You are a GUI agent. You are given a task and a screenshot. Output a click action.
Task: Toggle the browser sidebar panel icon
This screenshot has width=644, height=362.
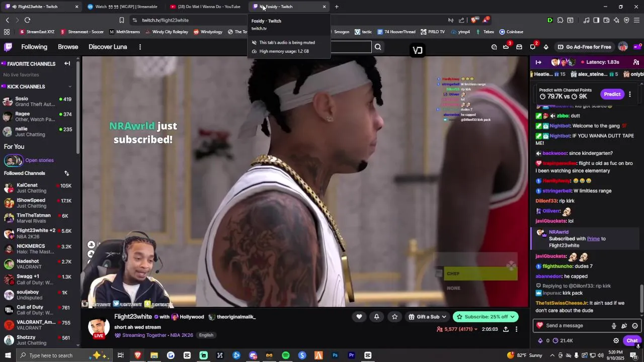pos(596,20)
